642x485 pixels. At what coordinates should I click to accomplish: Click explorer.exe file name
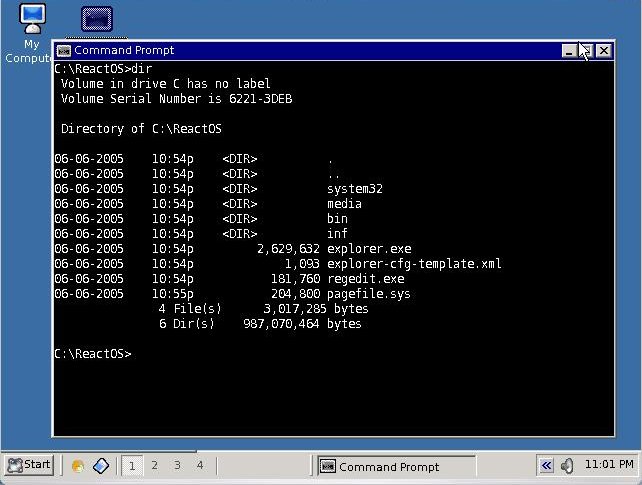(x=369, y=249)
